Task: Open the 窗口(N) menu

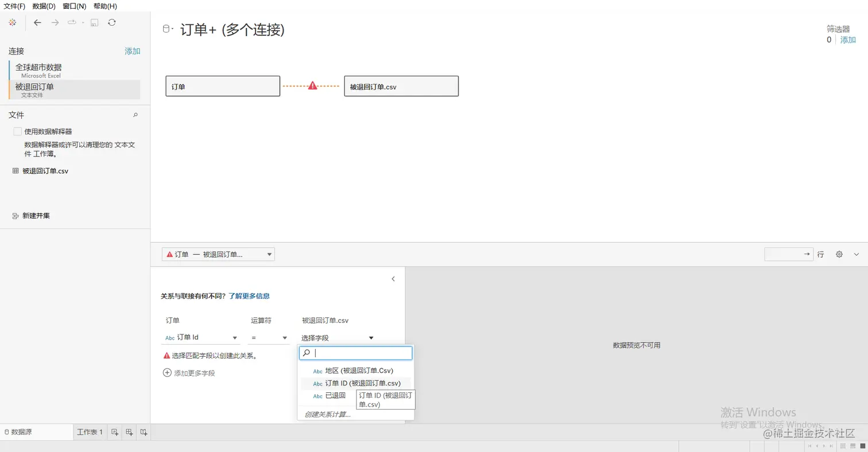Action: pyautogui.click(x=75, y=6)
